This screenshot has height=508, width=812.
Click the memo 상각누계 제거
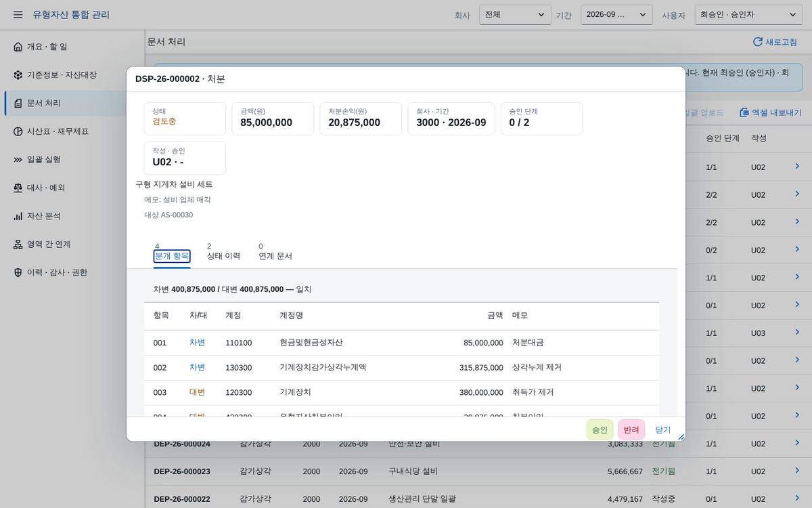tap(537, 368)
